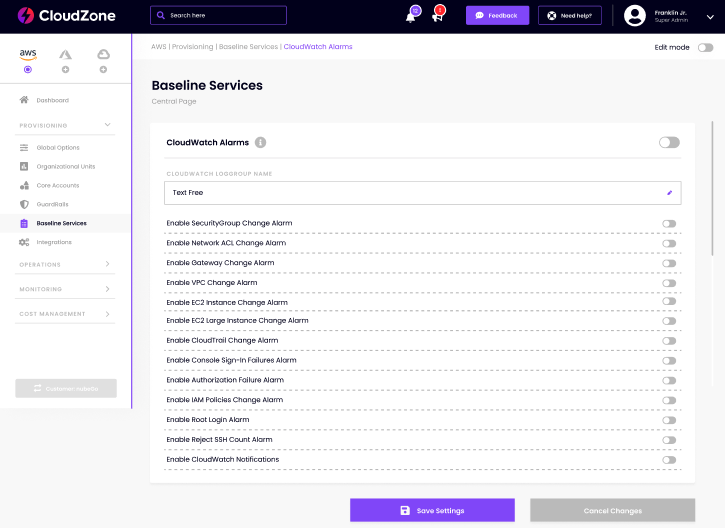
Task: Click the plus under Azure icon
Action: [x=65, y=69]
